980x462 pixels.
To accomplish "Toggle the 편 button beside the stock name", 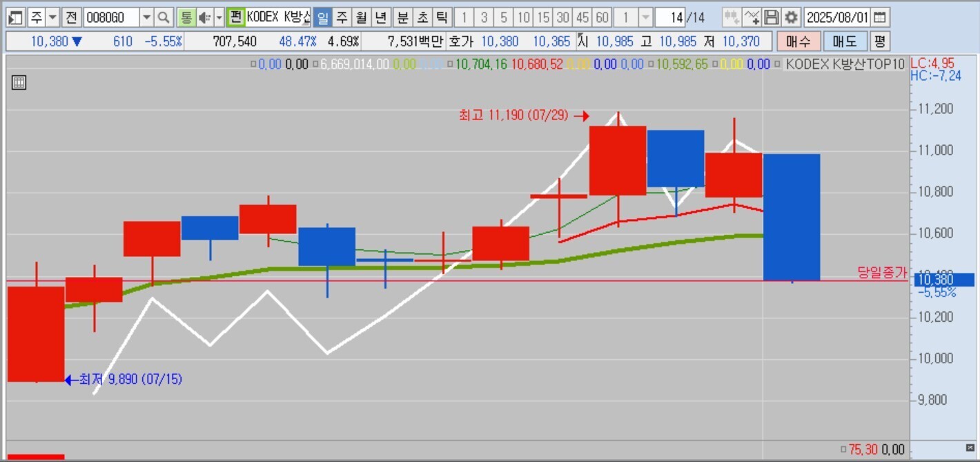I will point(236,17).
